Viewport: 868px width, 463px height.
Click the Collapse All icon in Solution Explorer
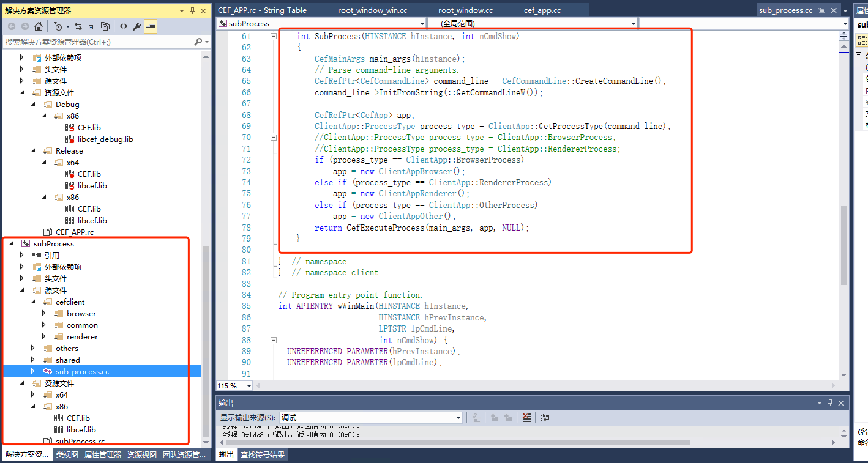[x=91, y=26]
